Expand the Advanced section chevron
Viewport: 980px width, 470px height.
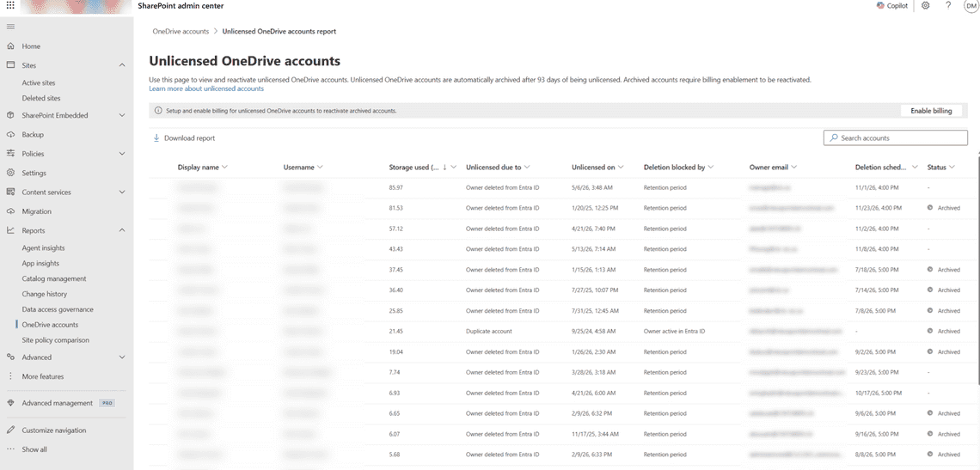click(x=122, y=357)
